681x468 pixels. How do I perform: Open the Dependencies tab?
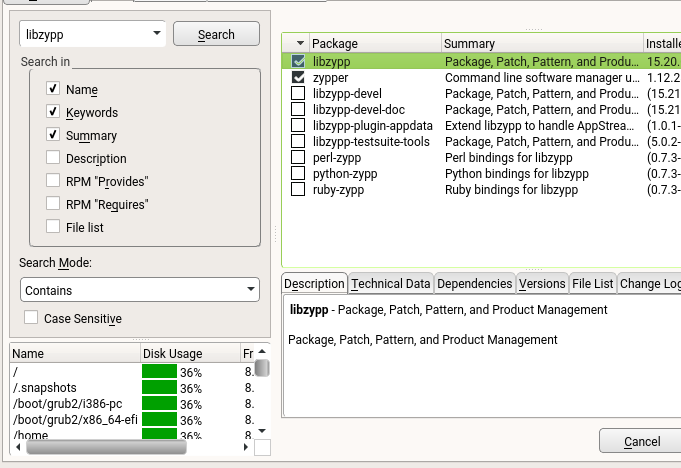[474, 283]
